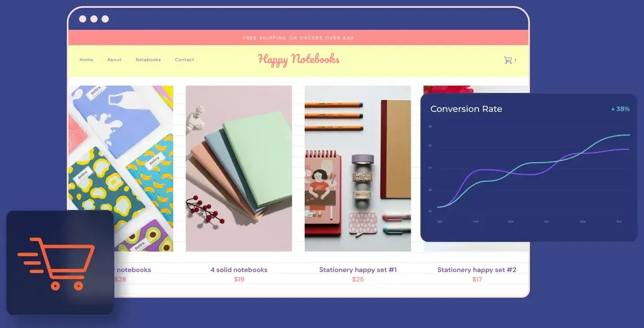View the stationery set with pens image
The image size is (644, 328).
click(x=358, y=168)
